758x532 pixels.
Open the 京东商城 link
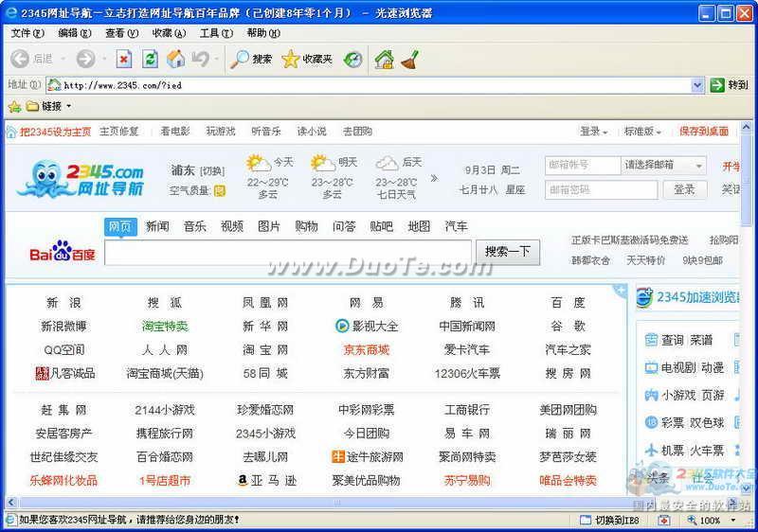366,349
